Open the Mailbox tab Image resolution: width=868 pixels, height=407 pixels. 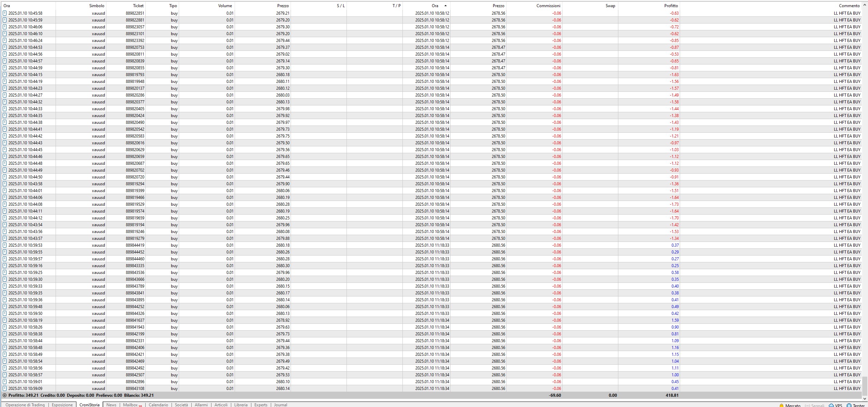(x=132, y=405)
